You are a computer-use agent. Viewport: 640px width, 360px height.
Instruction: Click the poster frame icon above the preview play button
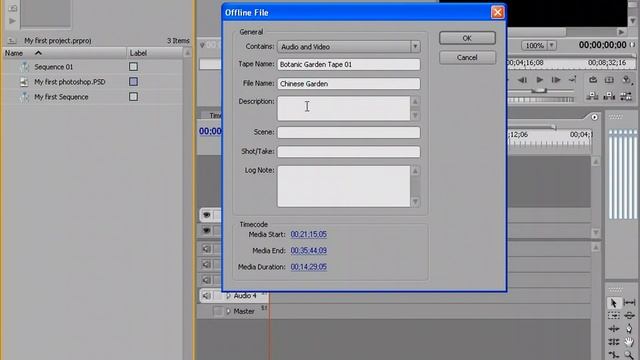click(x=12, y=8)
